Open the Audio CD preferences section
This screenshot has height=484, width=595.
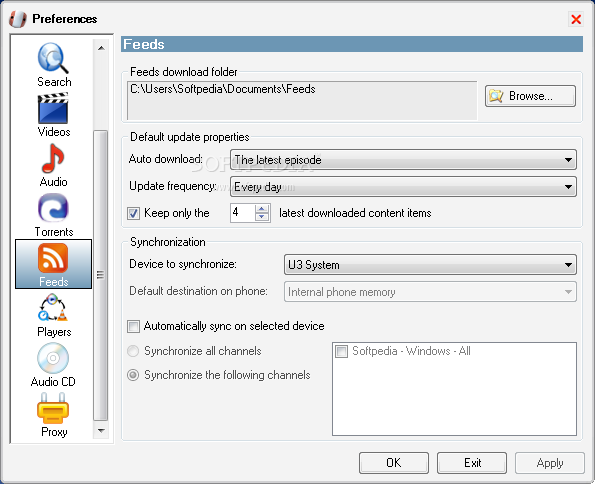[53, 365]
